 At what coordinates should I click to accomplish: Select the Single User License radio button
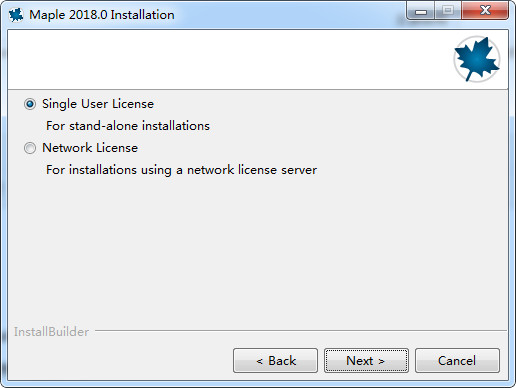point(30,104)
